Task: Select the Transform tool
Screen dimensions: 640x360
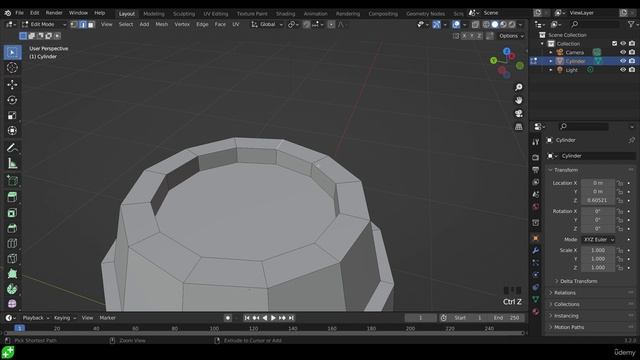Action: click(x=12, y=131)
